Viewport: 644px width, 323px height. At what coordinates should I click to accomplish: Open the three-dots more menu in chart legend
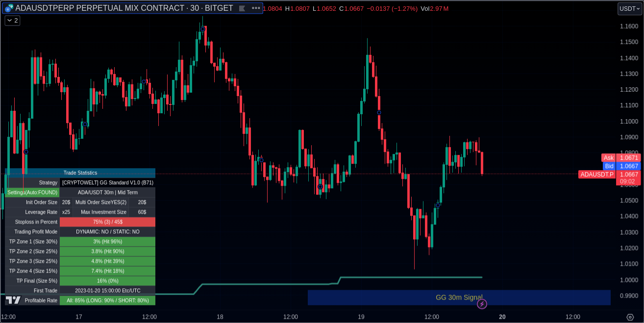coord(256,8)
